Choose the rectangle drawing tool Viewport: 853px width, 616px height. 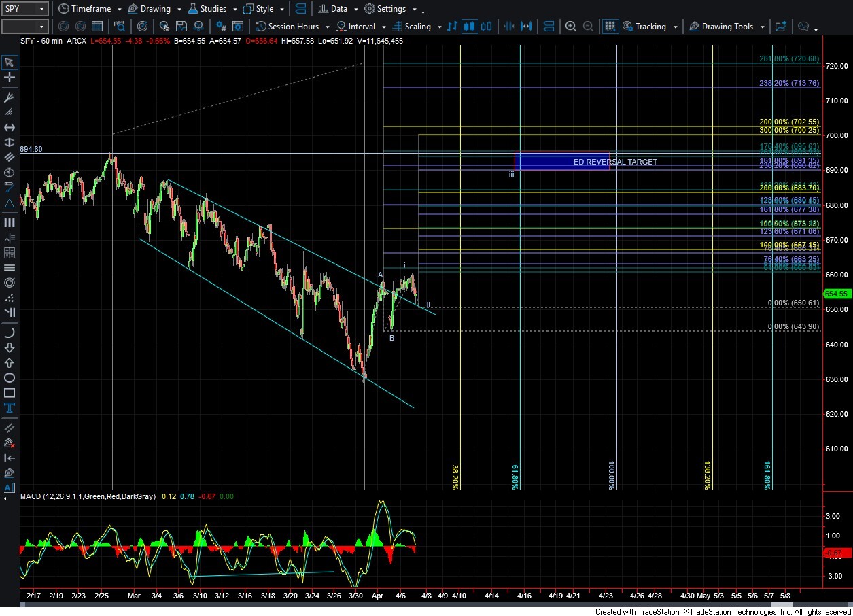10,393
